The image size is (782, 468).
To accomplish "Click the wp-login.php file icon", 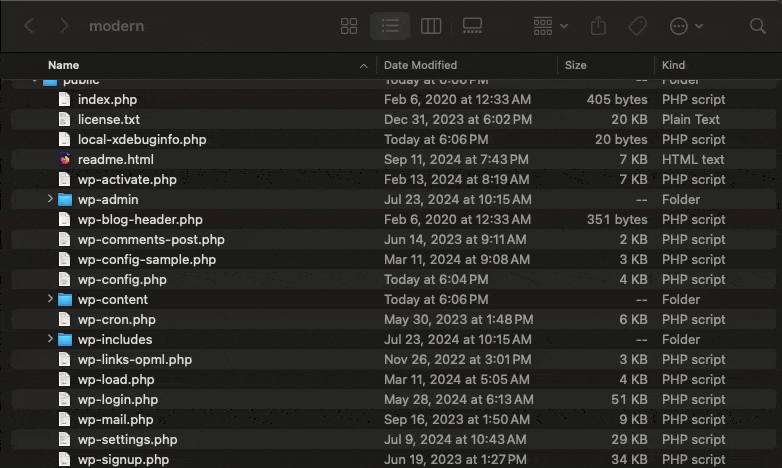I will (x=64, y=399).
